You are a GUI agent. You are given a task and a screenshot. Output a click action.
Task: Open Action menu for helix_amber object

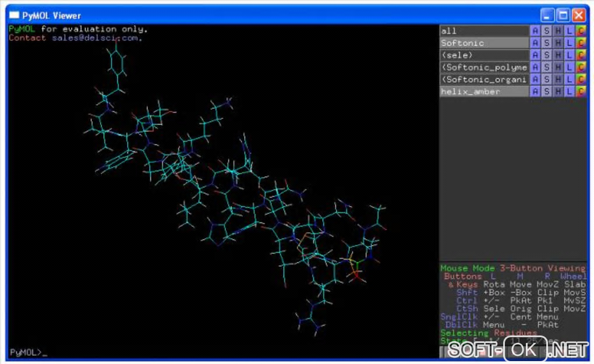[x=535, y=91]
